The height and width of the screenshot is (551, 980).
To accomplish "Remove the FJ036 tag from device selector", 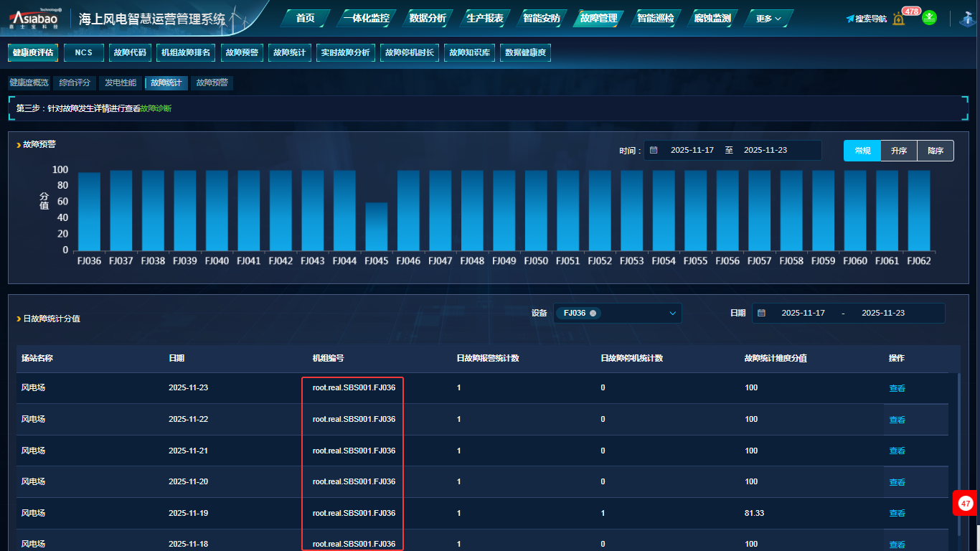I will (x=593, y=314).
